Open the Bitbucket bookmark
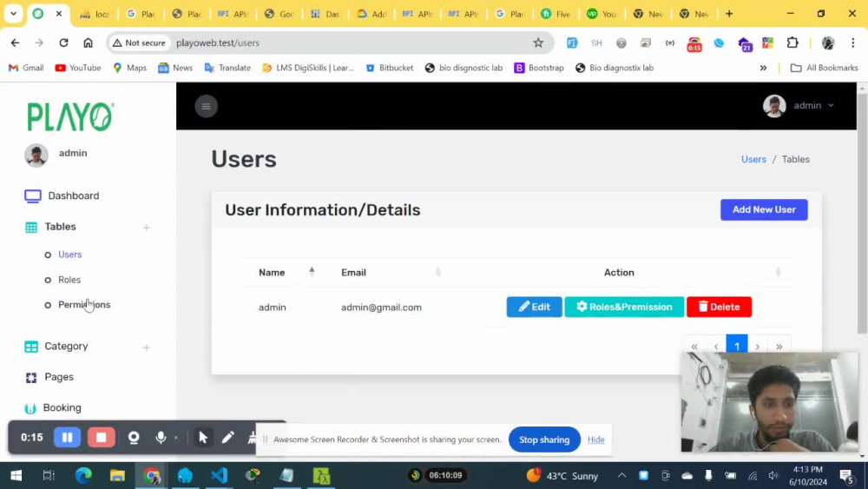 389,68
